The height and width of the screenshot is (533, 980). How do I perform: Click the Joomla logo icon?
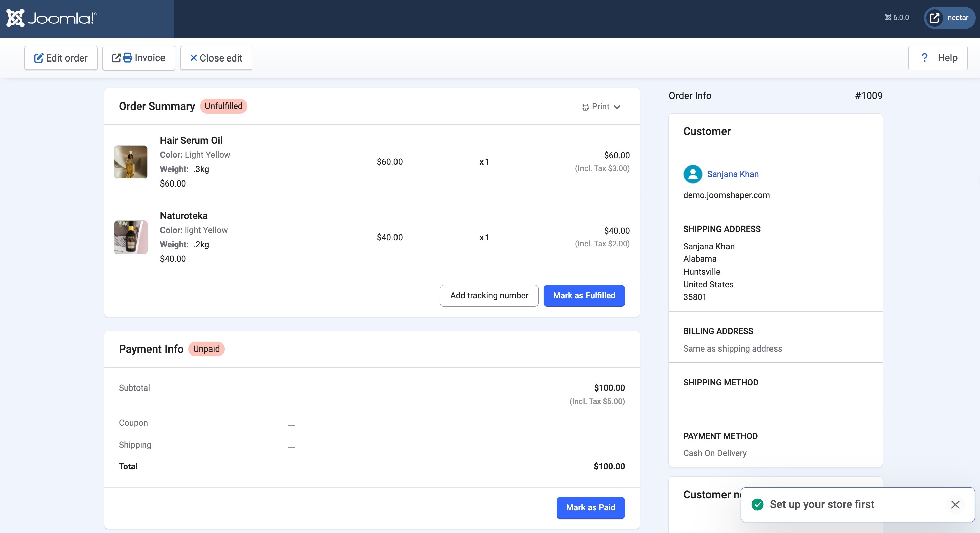pyautogui.click(x=15, y=18)
